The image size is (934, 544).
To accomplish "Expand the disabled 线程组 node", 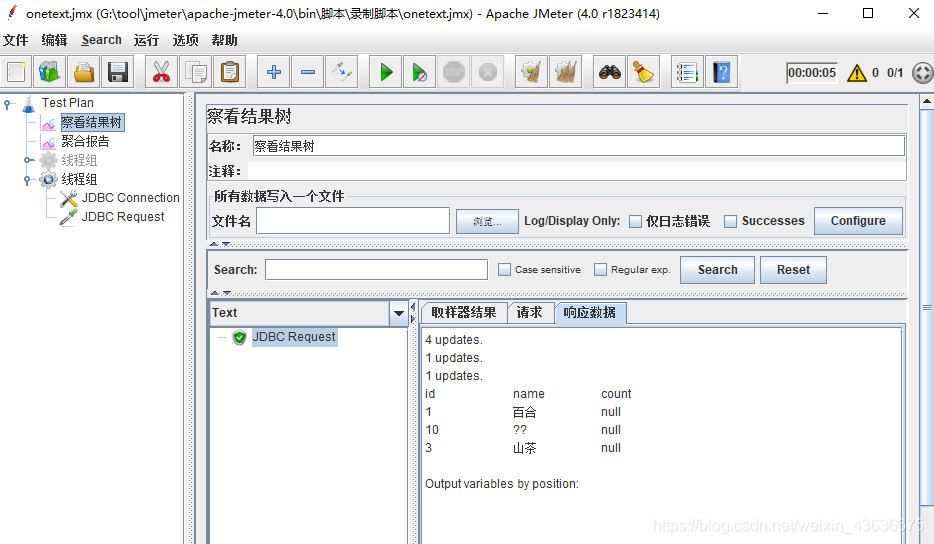I will click(x=27, y=160).
